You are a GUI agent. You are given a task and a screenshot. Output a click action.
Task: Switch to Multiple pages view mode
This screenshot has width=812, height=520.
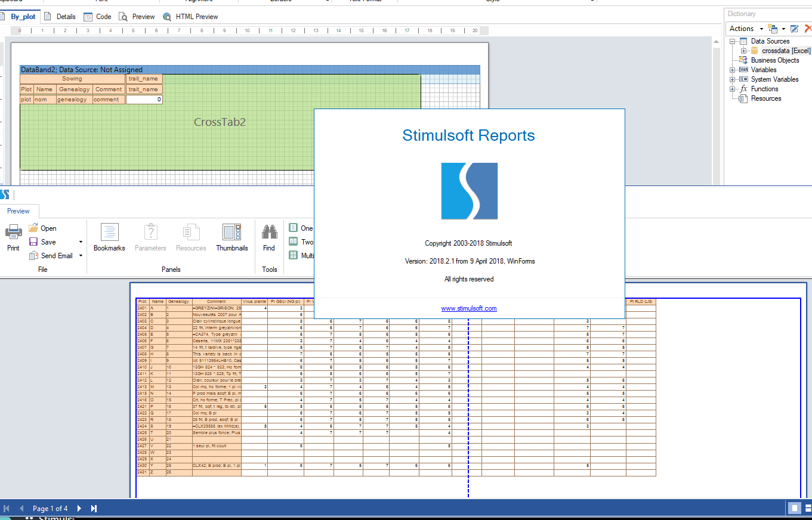click(301, 256)
